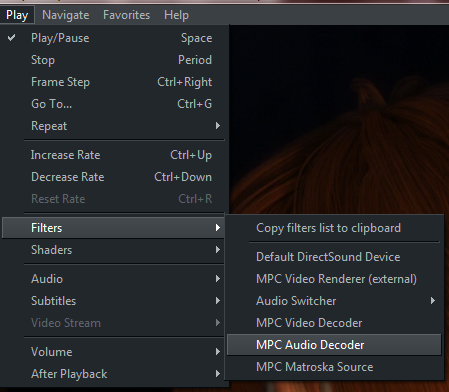Expand the grayed Video Stream submenu

(114, 323)
